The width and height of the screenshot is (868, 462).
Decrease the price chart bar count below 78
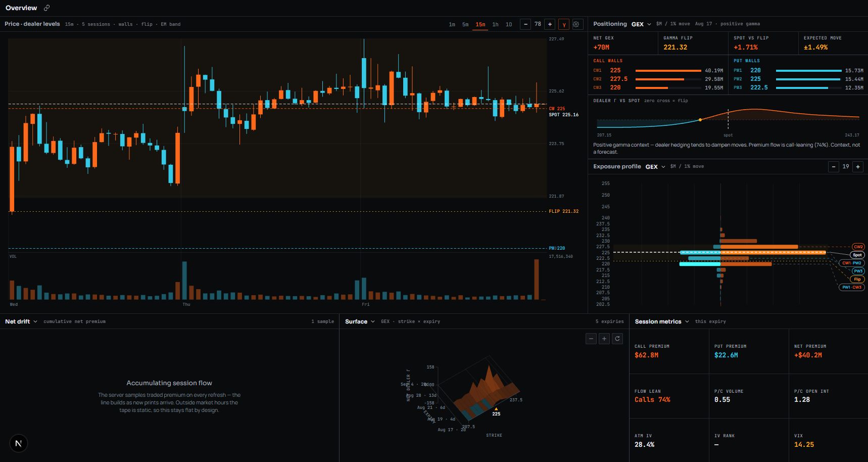click(525, 24)
